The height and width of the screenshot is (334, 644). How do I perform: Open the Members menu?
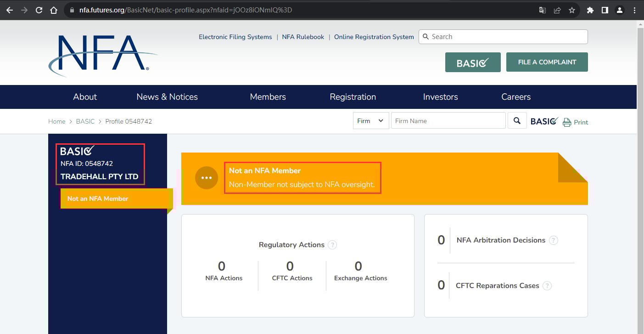268,97
